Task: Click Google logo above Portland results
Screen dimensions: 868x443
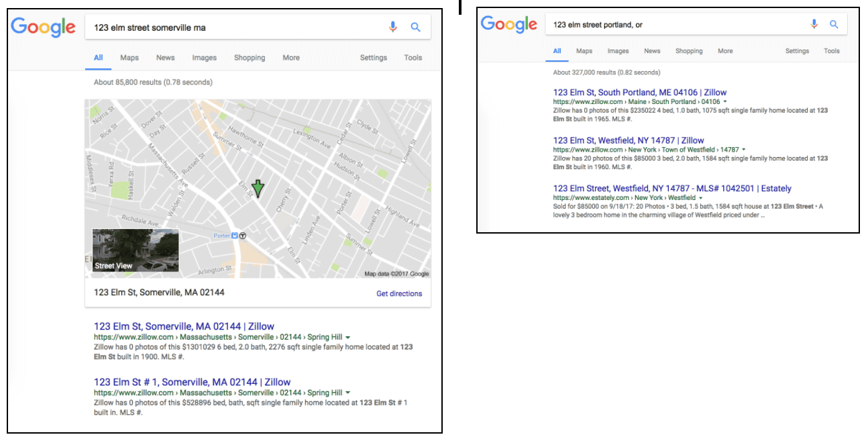Action: (x=508, y=24)
